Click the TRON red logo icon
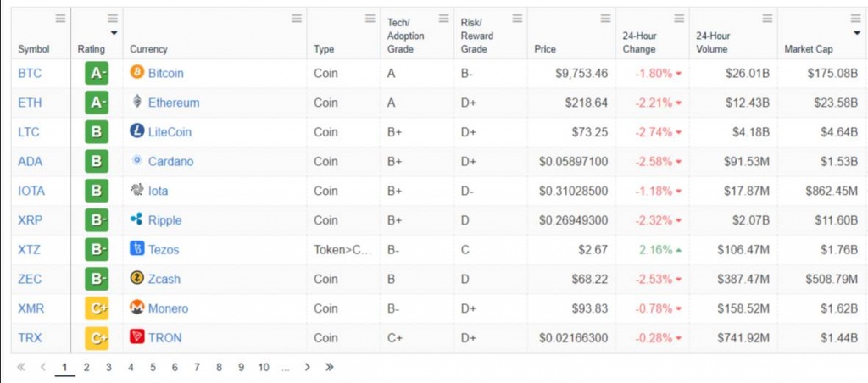868x383 pixels. pyautogui.click(x=136, y=336)
